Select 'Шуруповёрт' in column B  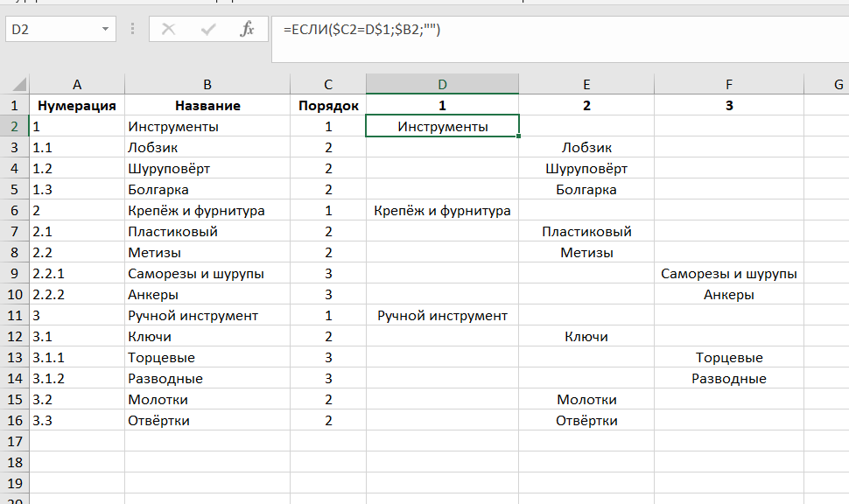(x=207, y=168)
